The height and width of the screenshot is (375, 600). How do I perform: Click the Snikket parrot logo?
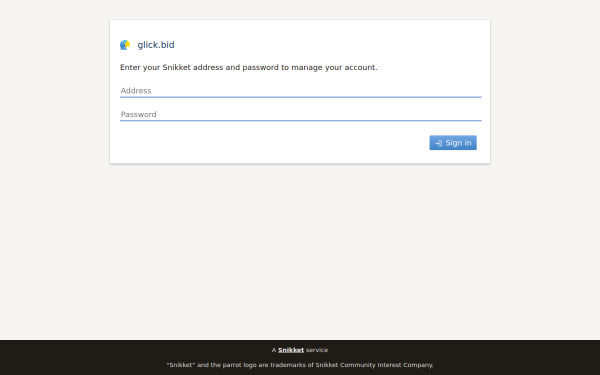tap(125, 45)
